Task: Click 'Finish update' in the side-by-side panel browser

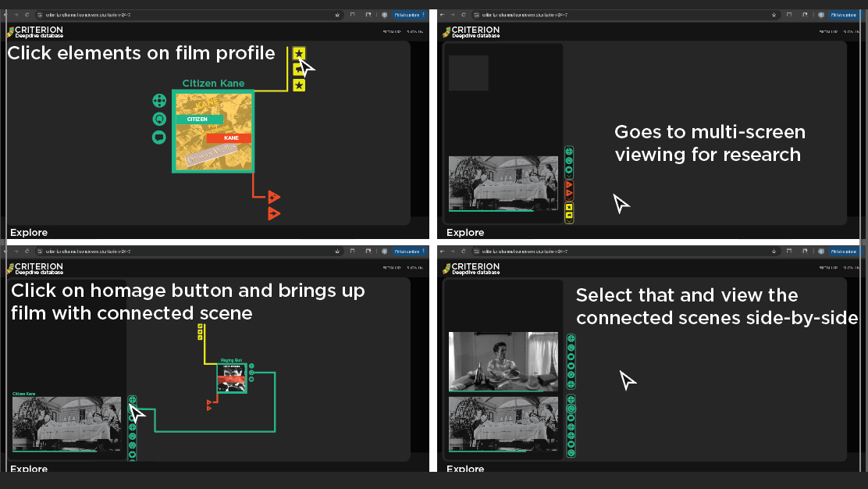Action: click(x=845, y=252)
